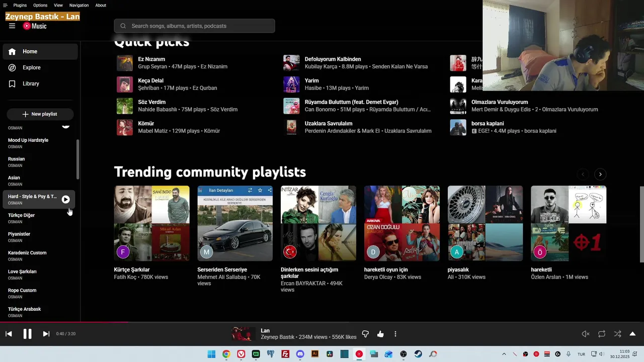Play Ez Nızanım quick pick thumbnail

[x=125, y=63]
